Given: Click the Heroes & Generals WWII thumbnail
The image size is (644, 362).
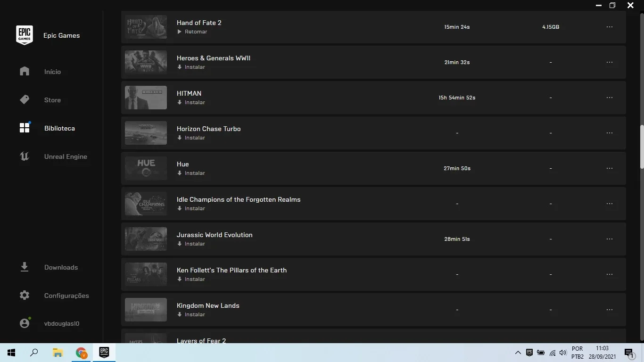Looking at the screenshot, I should 146,62.
